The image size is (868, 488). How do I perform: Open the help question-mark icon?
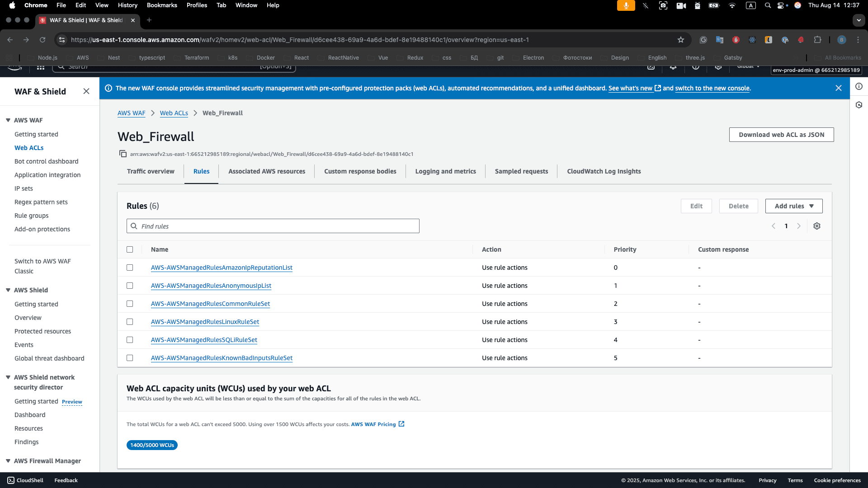click(x=696, y=66)
